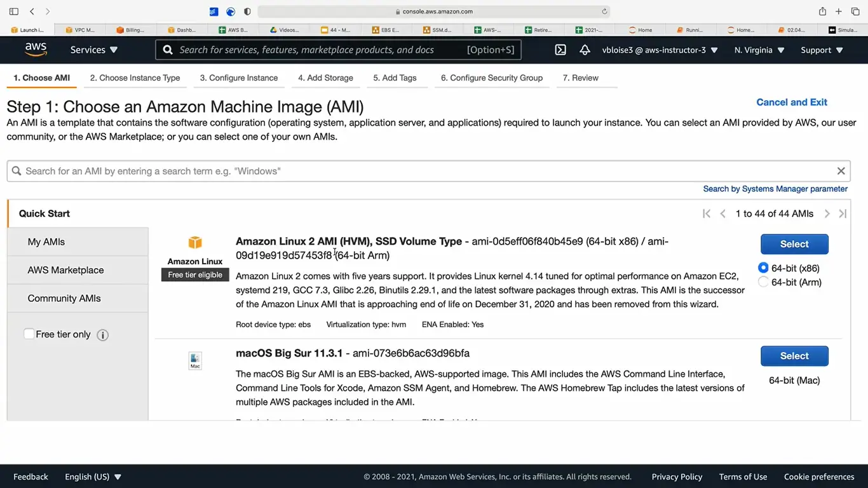
Task: Click the Amazon Linux orange box icon
Action: (195, 243)
